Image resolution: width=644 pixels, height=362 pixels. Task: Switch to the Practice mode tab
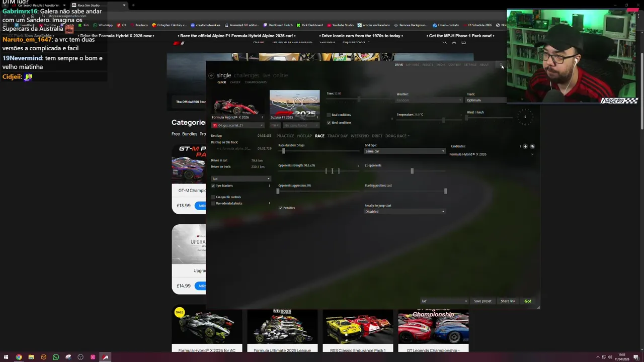click(x=285, y=136)
